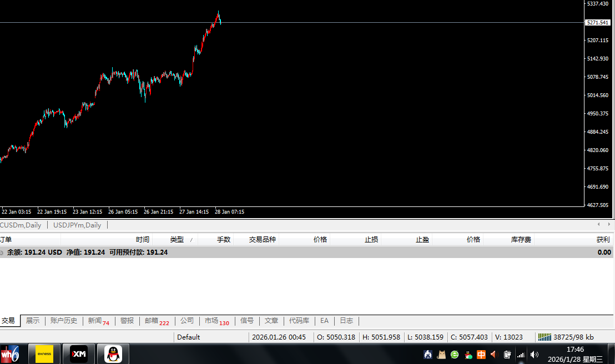
Task: Click the 交易品种 column header
Action: [x=262, y=240]
